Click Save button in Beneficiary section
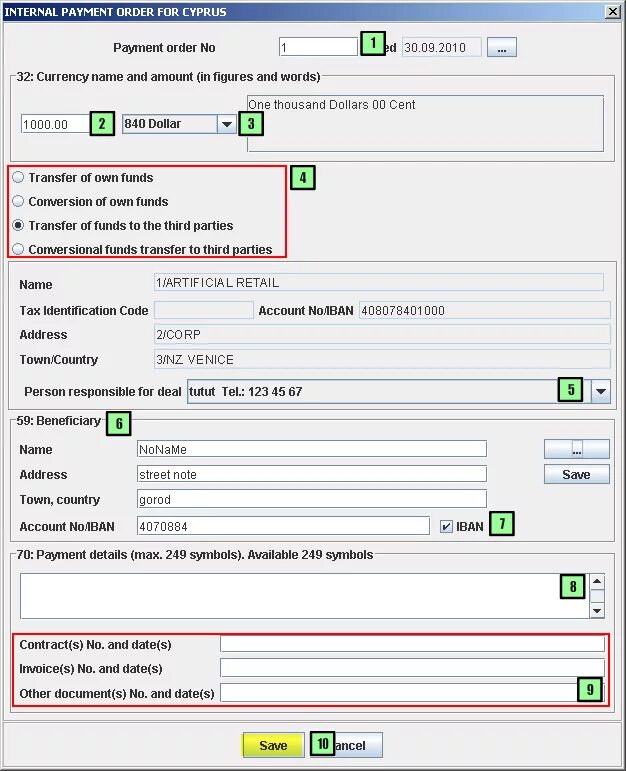 tap(576, 474)
